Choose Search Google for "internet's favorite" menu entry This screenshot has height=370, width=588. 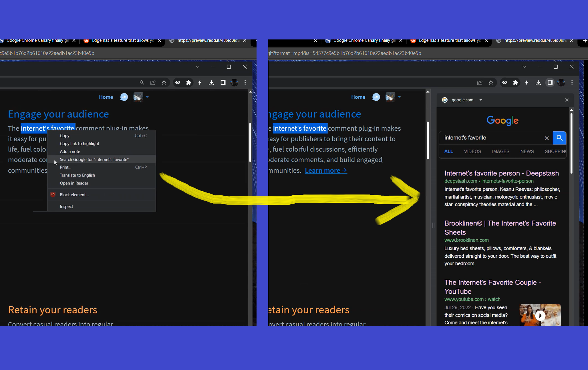(x=94, y=160)
